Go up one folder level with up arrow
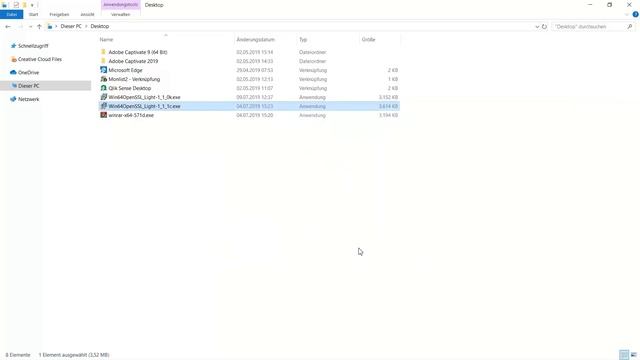This screenshot has height=360, width=640. (x=39, y=26)
